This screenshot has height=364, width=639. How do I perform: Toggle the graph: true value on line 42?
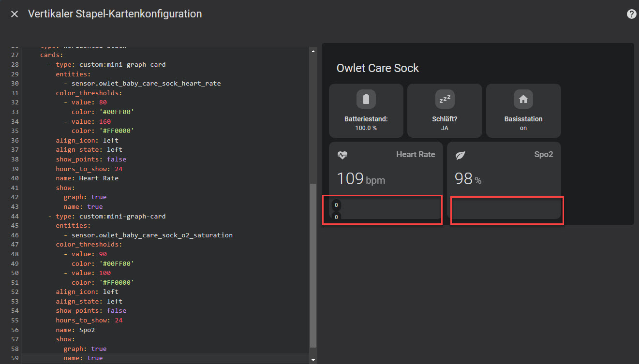99,197
